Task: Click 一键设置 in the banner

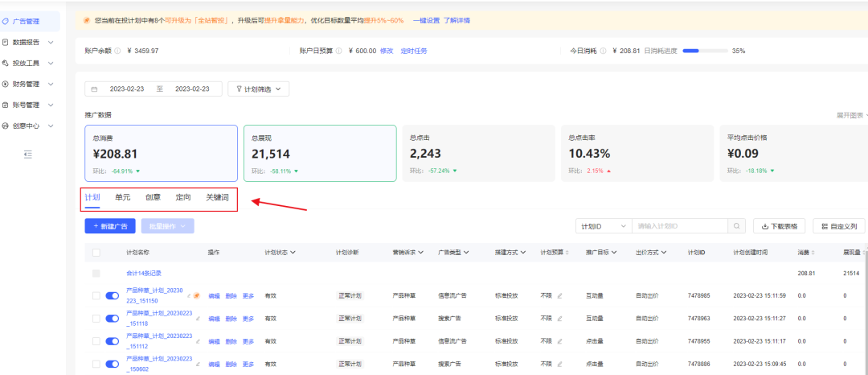Action: coord(426,20)
